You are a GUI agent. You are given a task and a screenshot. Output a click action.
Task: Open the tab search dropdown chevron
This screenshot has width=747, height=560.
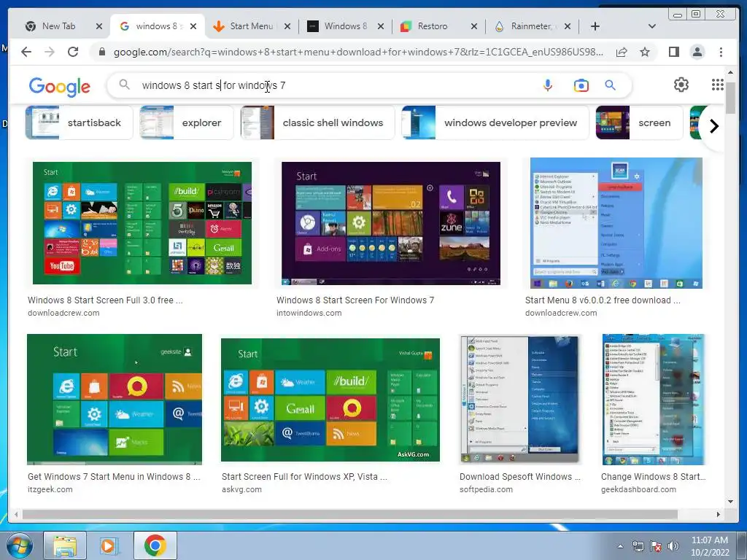[651, 26]
